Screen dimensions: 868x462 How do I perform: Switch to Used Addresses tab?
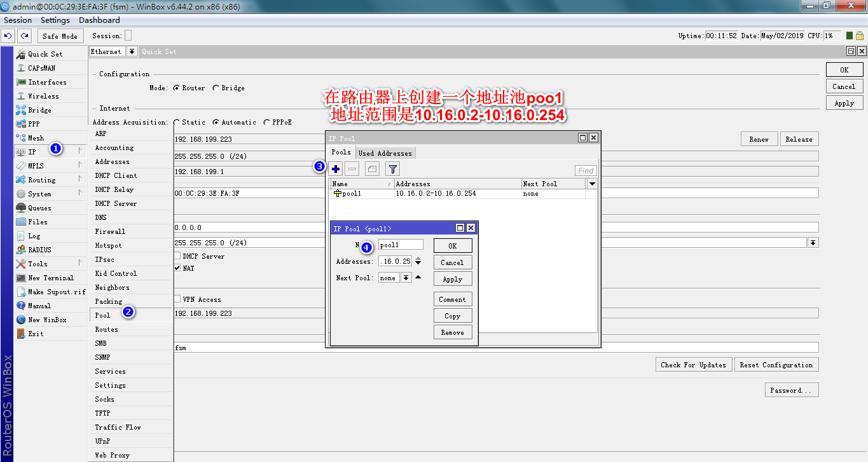pyautogui.click(x=385, y=153)
